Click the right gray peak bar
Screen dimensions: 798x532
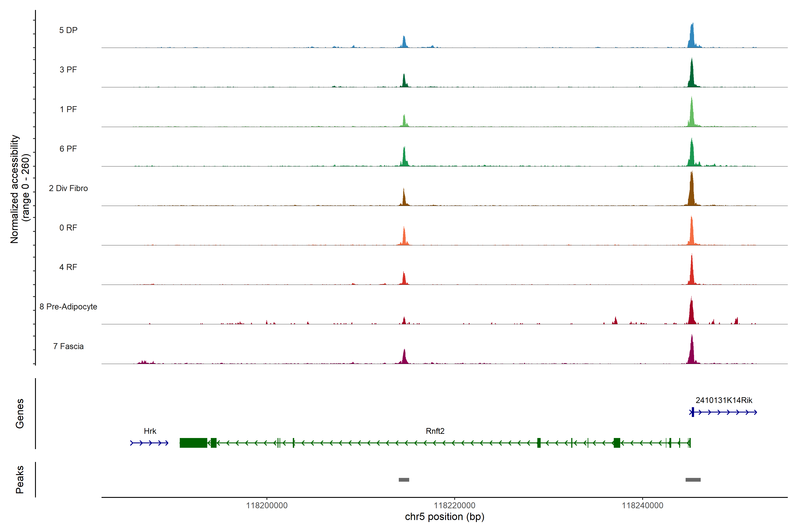pos(693,480)
